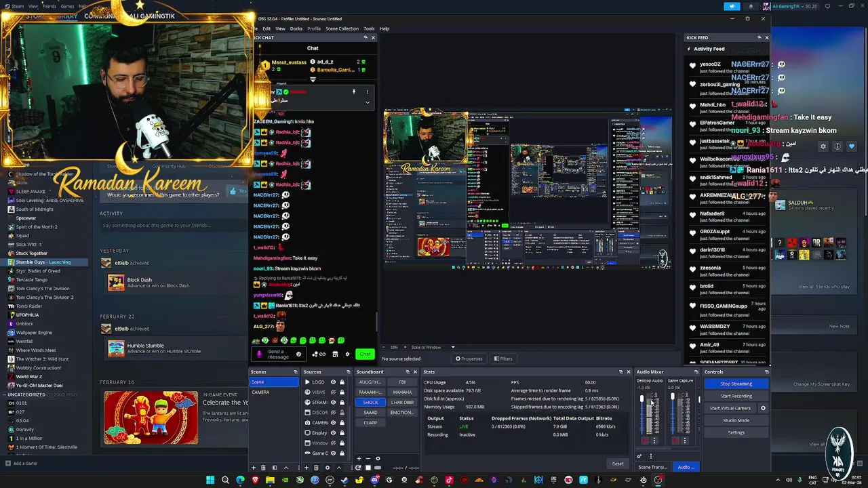
Task: Open source Properties button under preview
Action: point(469,359)
